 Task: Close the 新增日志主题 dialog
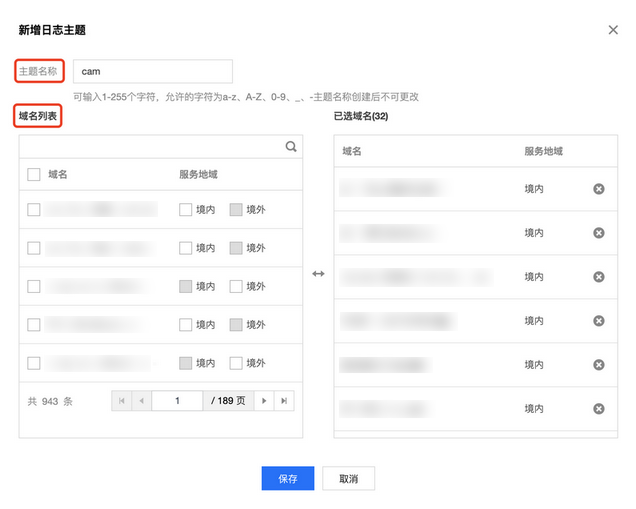pos(613,30)
